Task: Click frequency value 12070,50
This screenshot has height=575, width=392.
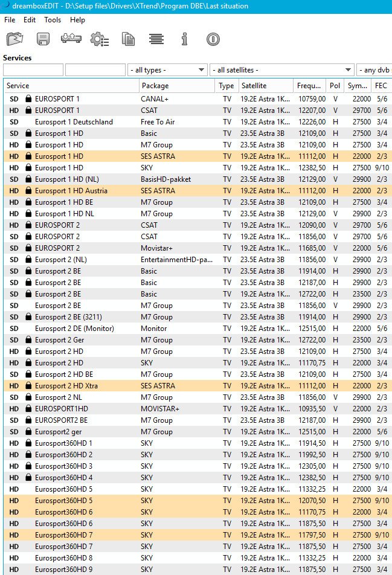Action: [312, 500]
